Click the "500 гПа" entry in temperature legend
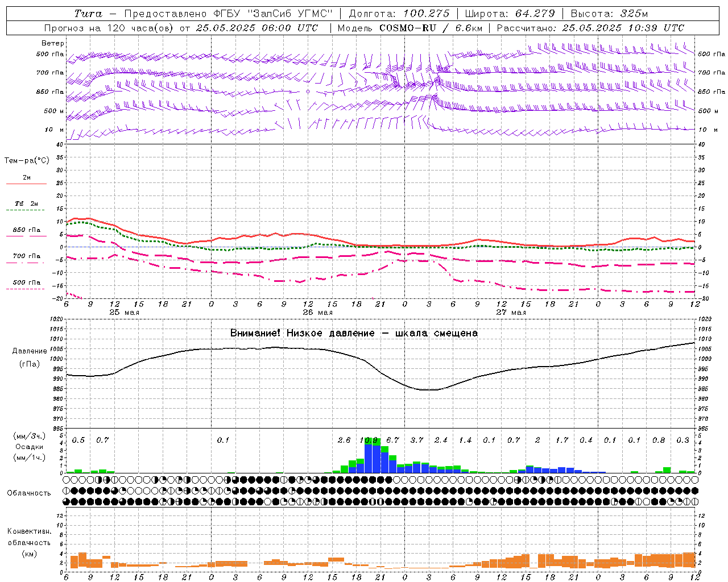 26,282
